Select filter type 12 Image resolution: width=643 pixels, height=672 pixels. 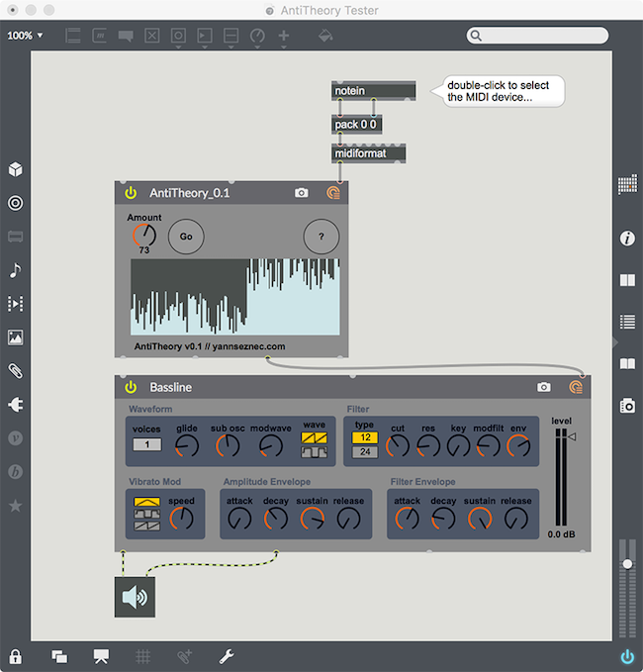tap(365, 437)
